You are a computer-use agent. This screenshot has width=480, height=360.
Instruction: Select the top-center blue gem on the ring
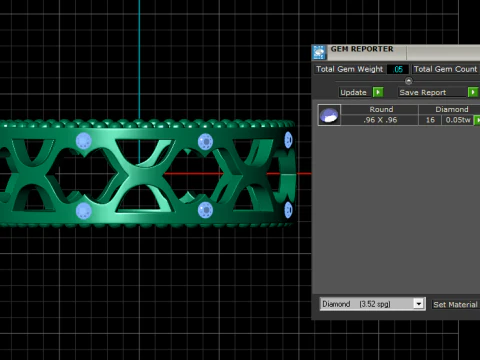click(205, 142)
